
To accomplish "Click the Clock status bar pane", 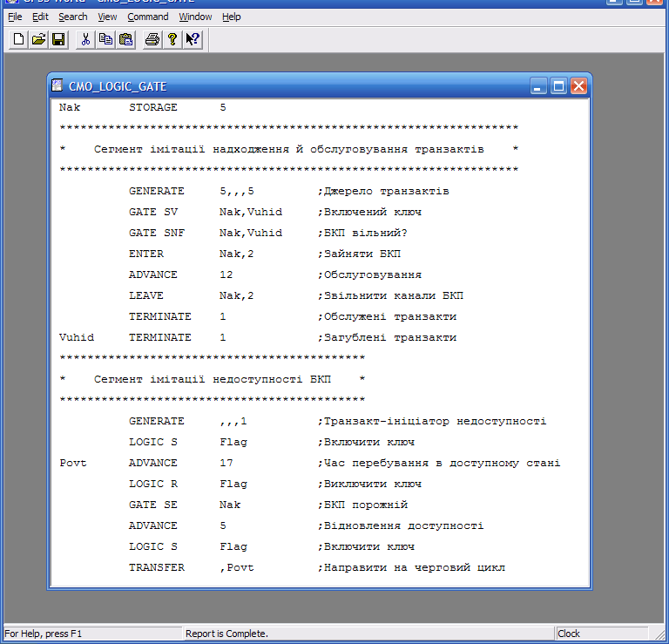I will (x=602, y=634).
